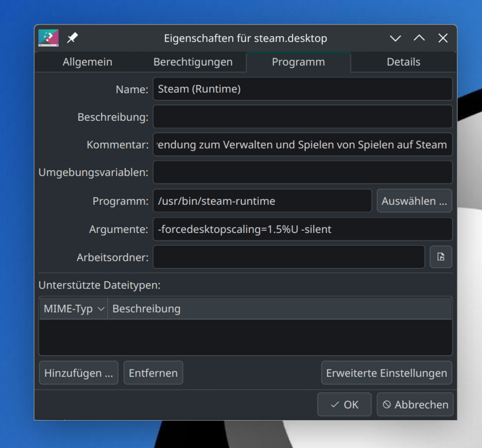
Task: Open Erweiterte Einstellungen
Action: 387,373
